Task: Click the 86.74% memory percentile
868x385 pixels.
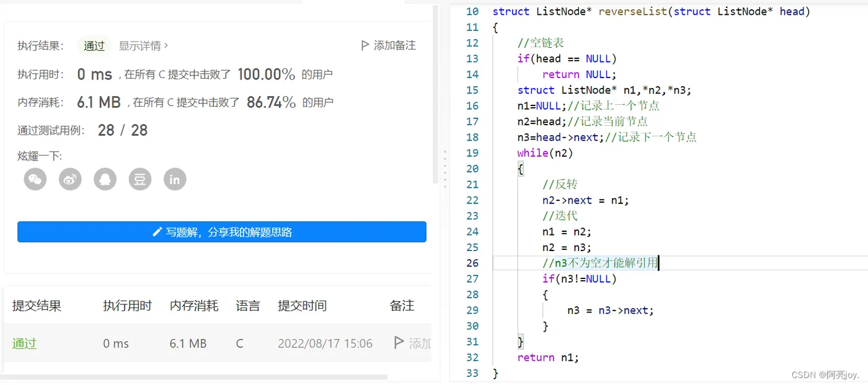Action: click(271, 102)
